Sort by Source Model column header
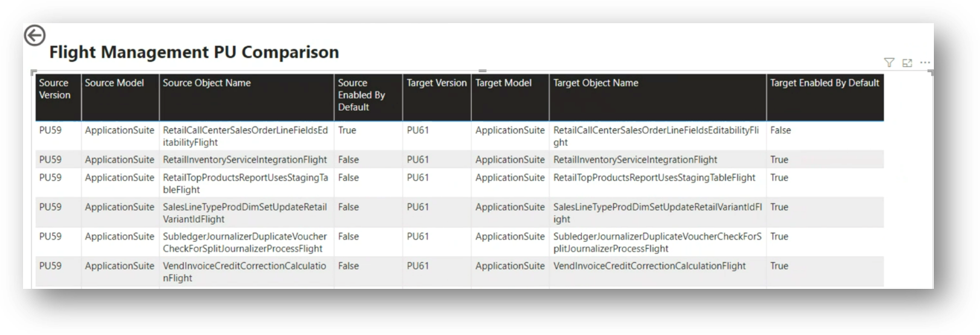The image size is (980, 335). click(115, 83)
